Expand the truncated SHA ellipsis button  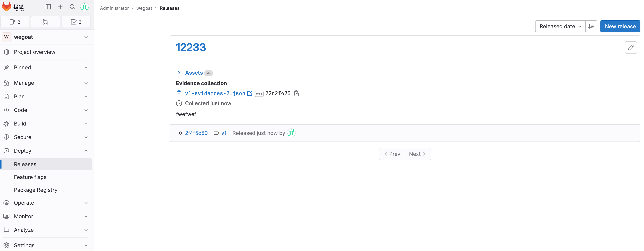[259, 94]
